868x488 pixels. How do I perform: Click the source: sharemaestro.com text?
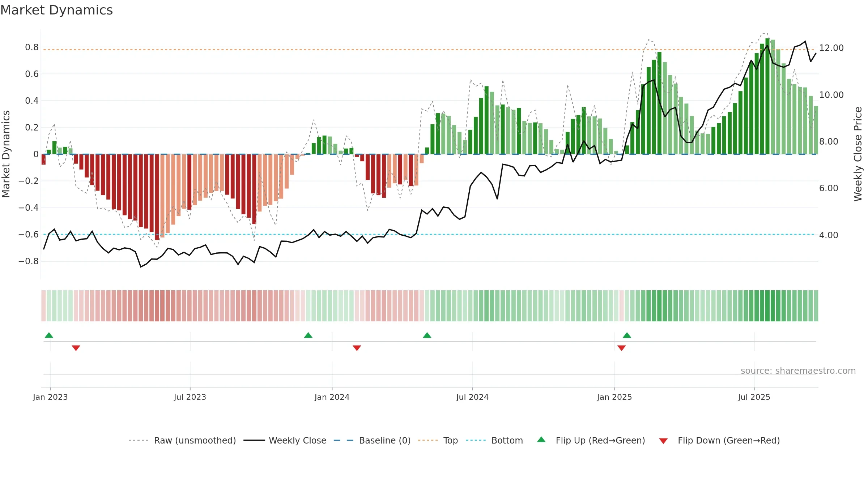pyautogui.click(x=798, y=371)
